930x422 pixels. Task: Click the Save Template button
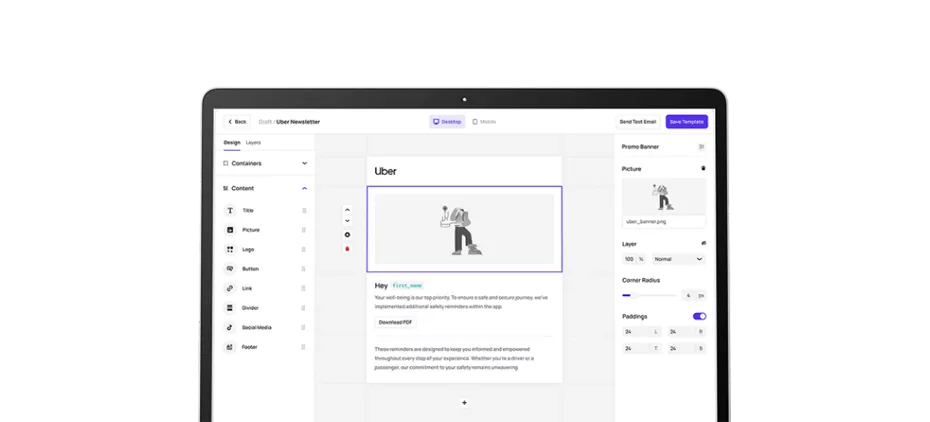click(x=686, y=122)
